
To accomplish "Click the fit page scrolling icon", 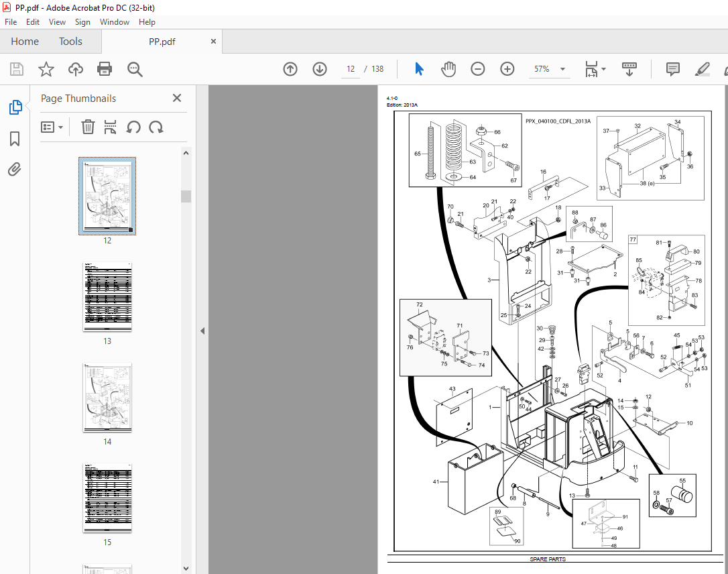I will (x=591, y=69).
